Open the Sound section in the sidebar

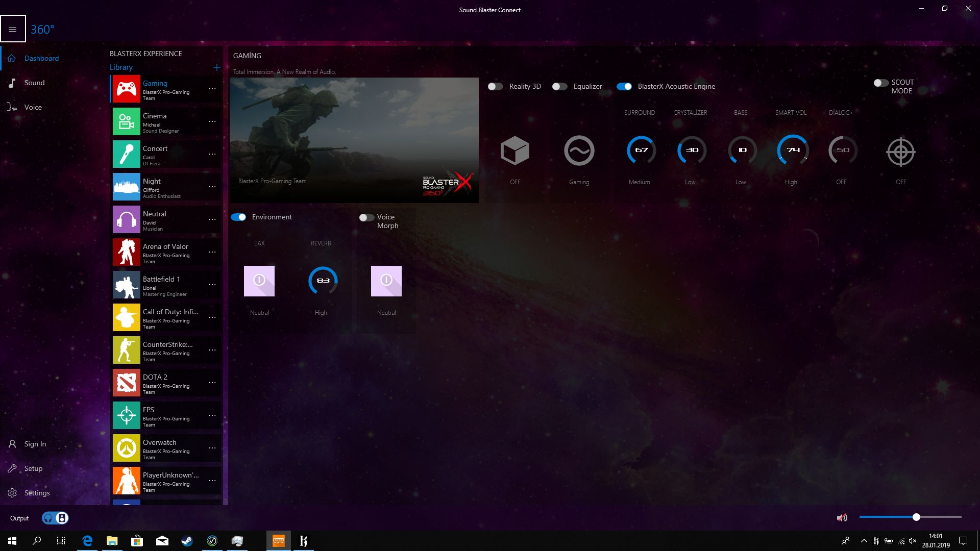coord(34,83)
